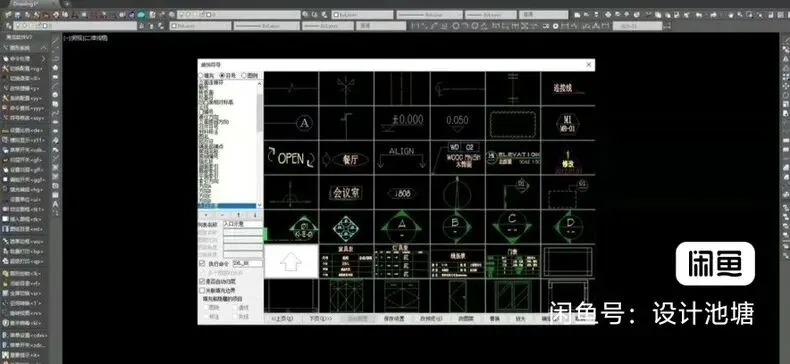Select the 图例 radio button
790x364 pixels.
click(x=250, y=76)
